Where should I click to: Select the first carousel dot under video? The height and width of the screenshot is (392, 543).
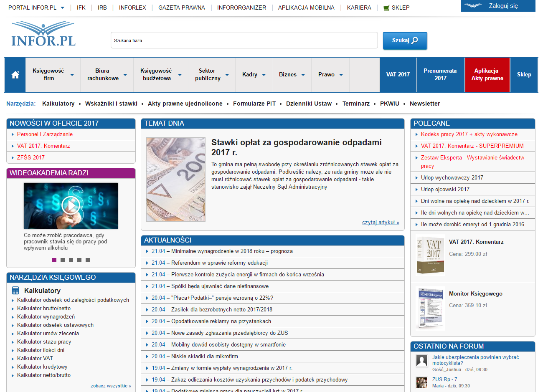(x=54, y=260)
